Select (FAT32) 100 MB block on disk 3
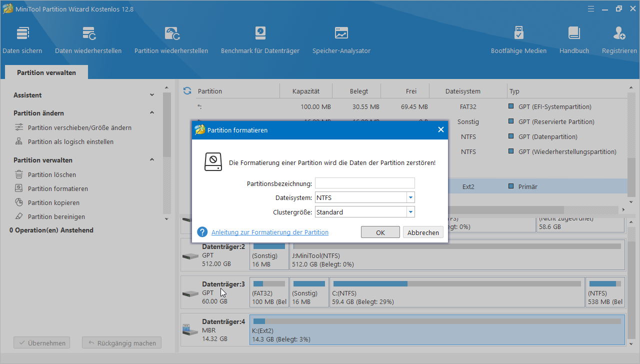Viewport: 640px width, 364px height. click(269, 292)
